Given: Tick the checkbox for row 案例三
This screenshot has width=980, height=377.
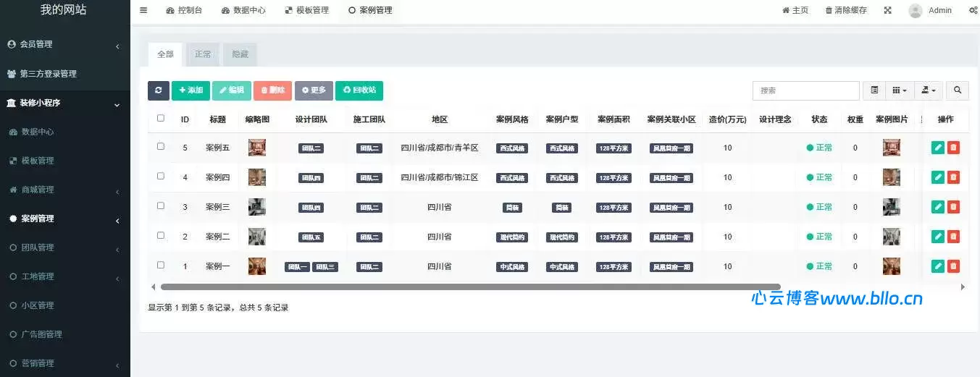Looking at the screenshot, I should point(161,206).
